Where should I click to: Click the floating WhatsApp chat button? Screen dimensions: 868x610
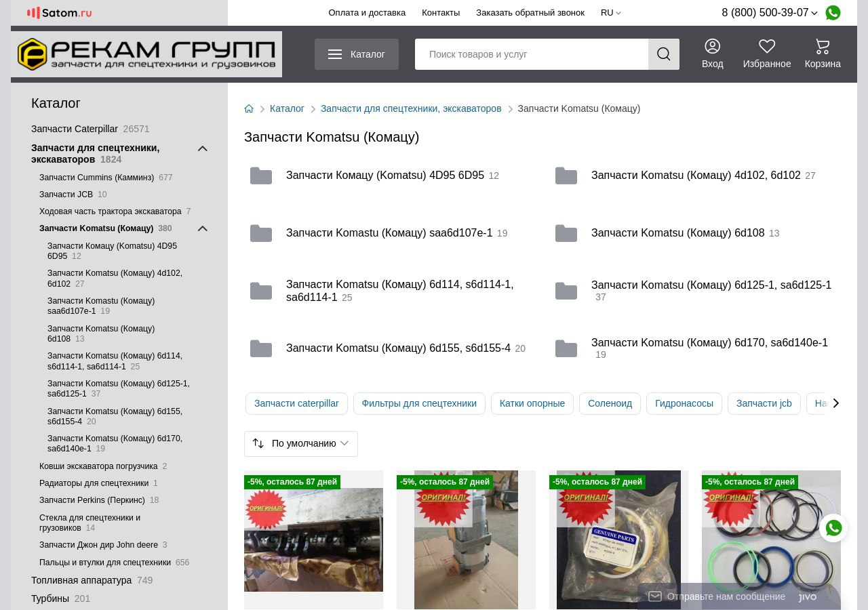(x=833, y=528)
